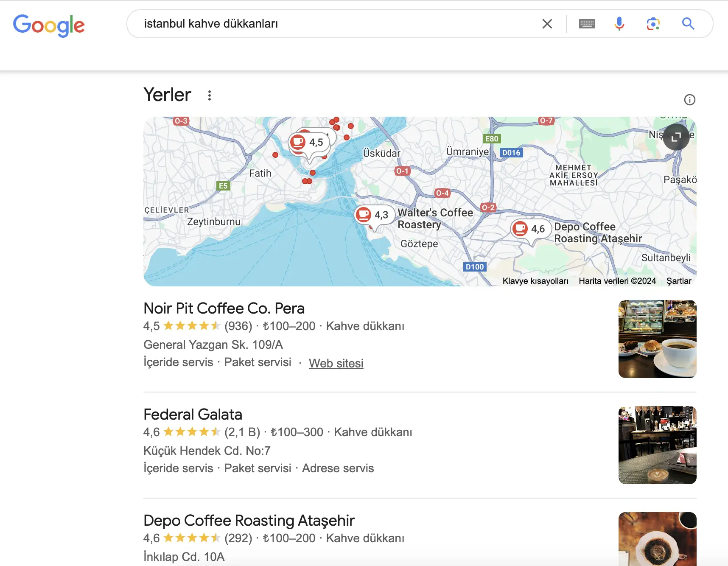The height and width of the screenshot is (566, 728).
Task: Start voice search with microphone icon
Action: 619,24
